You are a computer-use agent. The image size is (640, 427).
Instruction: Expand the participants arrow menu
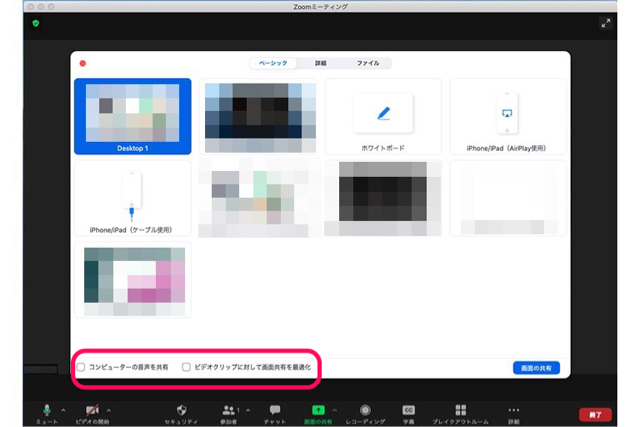pyautogui.click(x=248, y=410)
